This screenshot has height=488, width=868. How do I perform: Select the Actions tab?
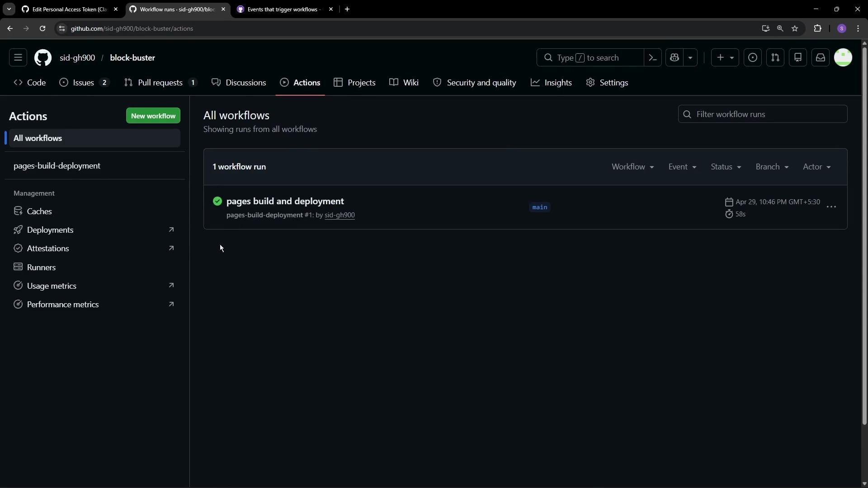[x=300, y=83]
